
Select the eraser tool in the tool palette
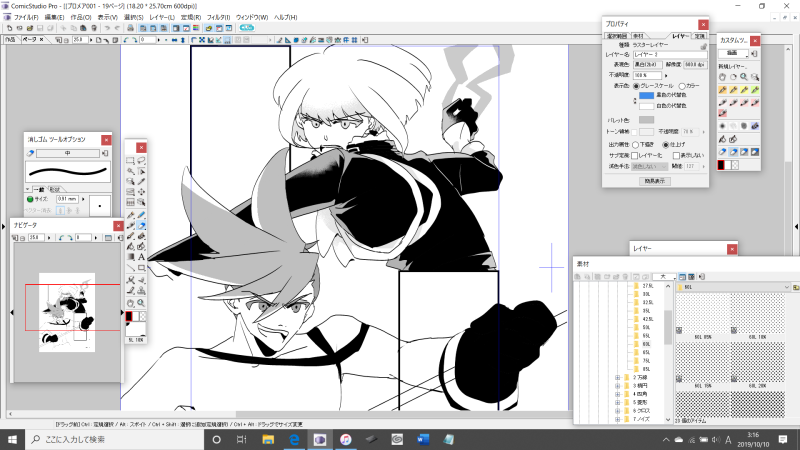pos(141,225)
